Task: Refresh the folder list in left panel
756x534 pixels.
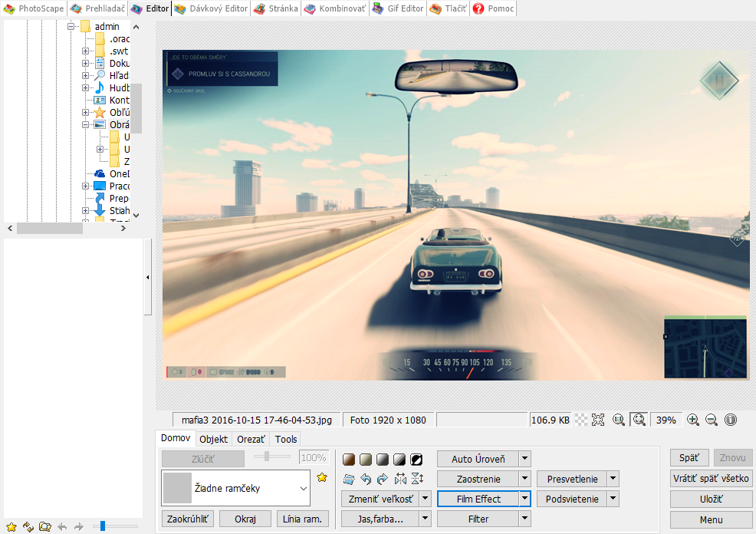Action: pyautogui.click(x=28, y=526)
